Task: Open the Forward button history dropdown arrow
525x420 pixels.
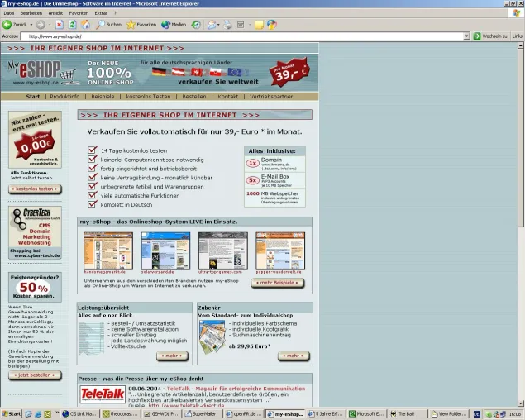Action: (x=50, y=25)
